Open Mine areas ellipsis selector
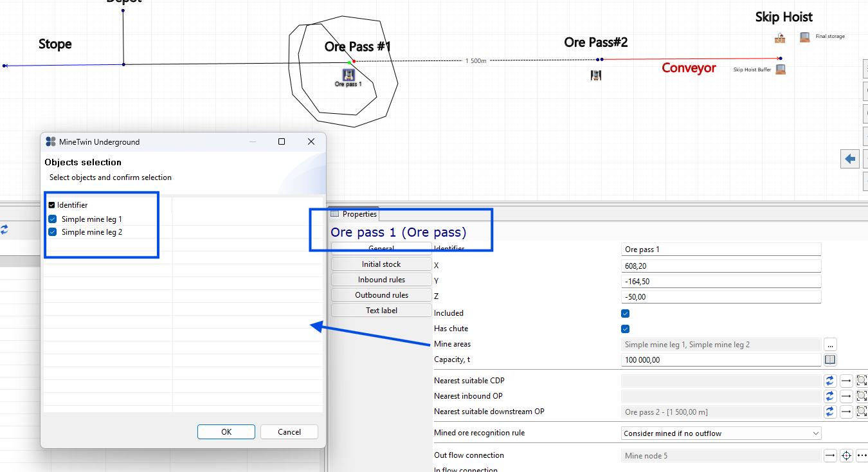 830,345
